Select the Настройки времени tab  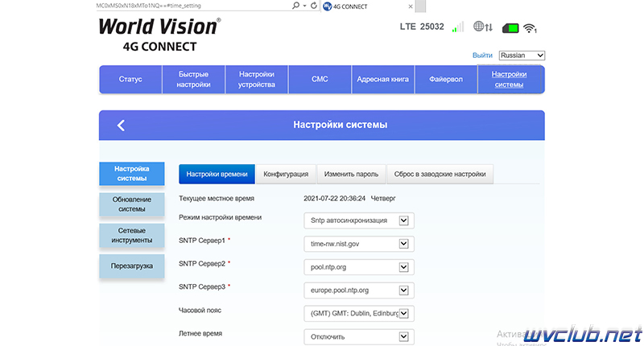tap(217, 174)
